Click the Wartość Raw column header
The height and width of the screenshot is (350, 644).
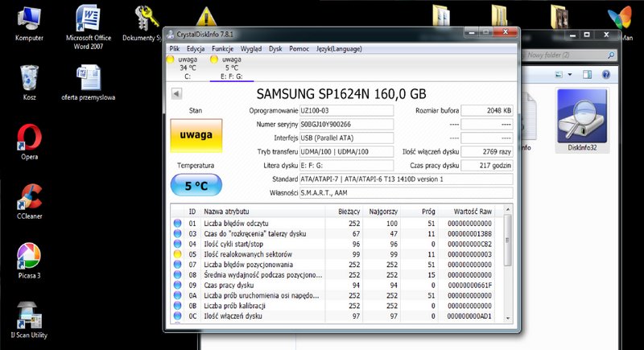[466, 212]
